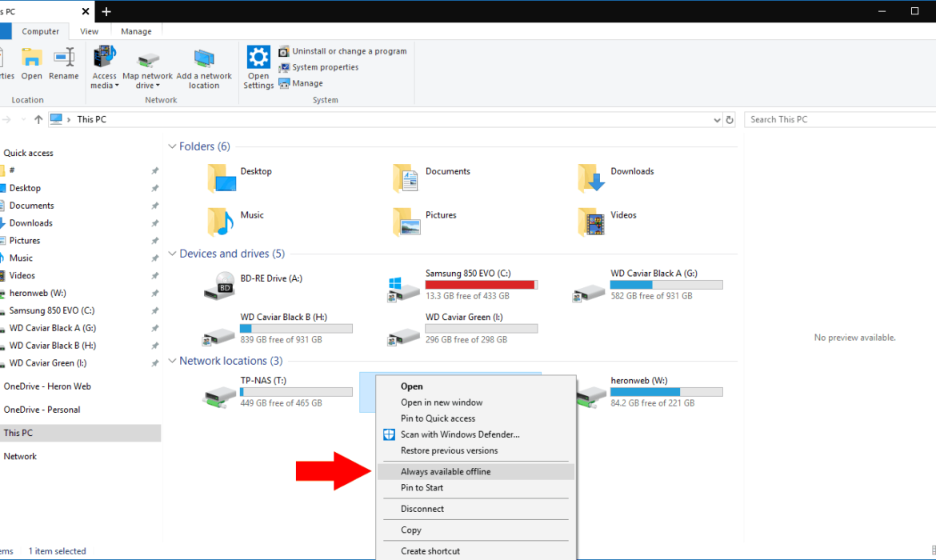936x560 pixels.
Task: Click Manage in System group
Action: [x=301, y=83]
